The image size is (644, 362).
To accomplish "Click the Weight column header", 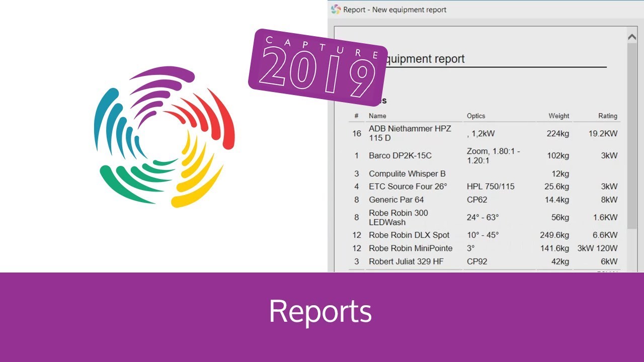I will pos(559,116).
